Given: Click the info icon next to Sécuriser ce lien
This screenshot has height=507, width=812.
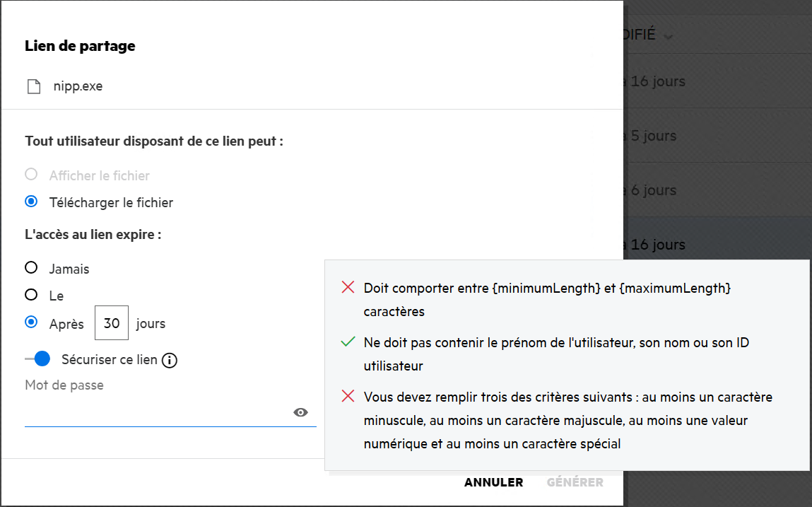Looking at the screenshot, I should click(170, 361).
